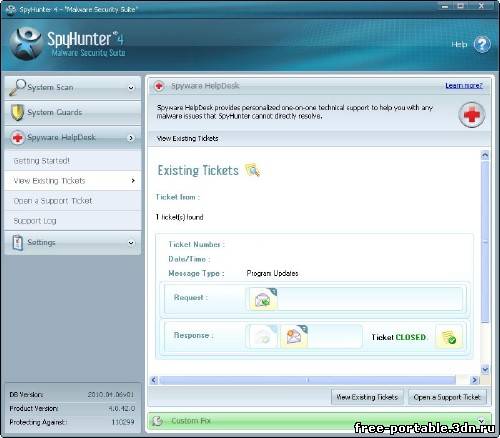
Task: Click the SpyHunter title bar app icon
Action: [11, 9]
